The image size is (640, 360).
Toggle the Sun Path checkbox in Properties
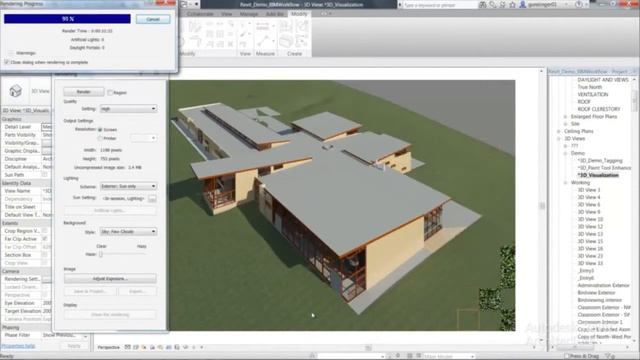[45, 175]
